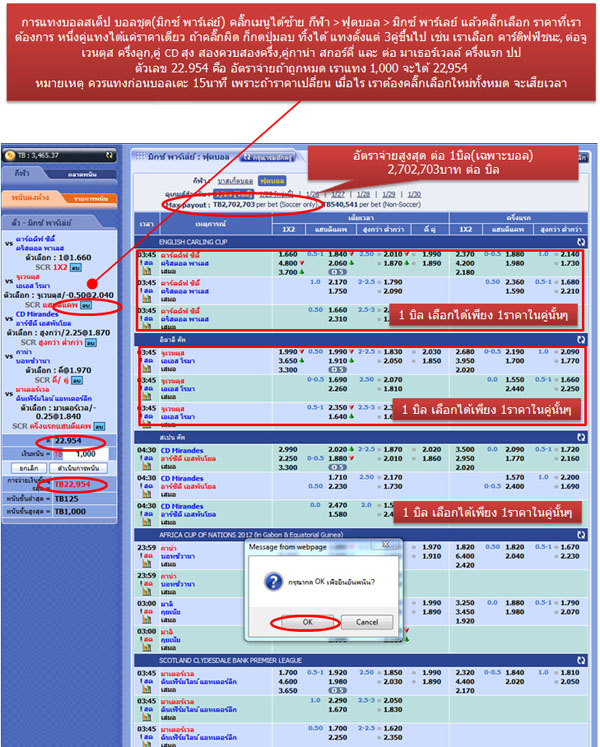600x747 pixels.
Task: Filter matches by date 1/28
Action: click(363, 194)
